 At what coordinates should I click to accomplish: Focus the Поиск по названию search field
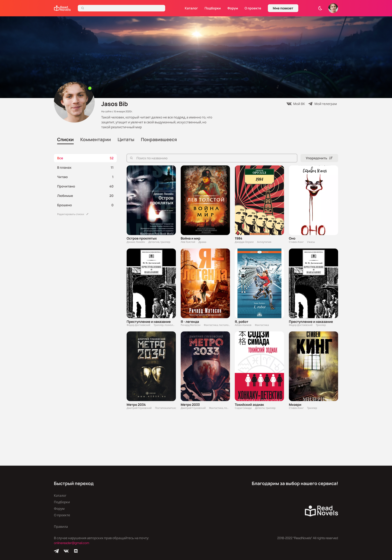(x=212, y=158)
